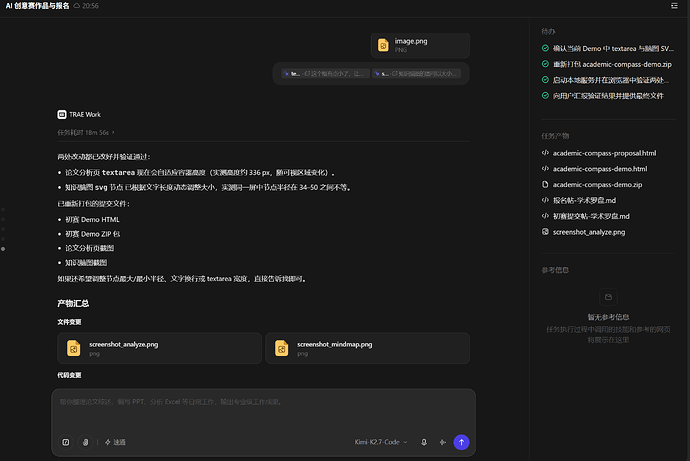Screen dimensions: 690x461
Task: Click the yellow icon on the screenshot_analyze.png card
Action: [x=73, y=348]
